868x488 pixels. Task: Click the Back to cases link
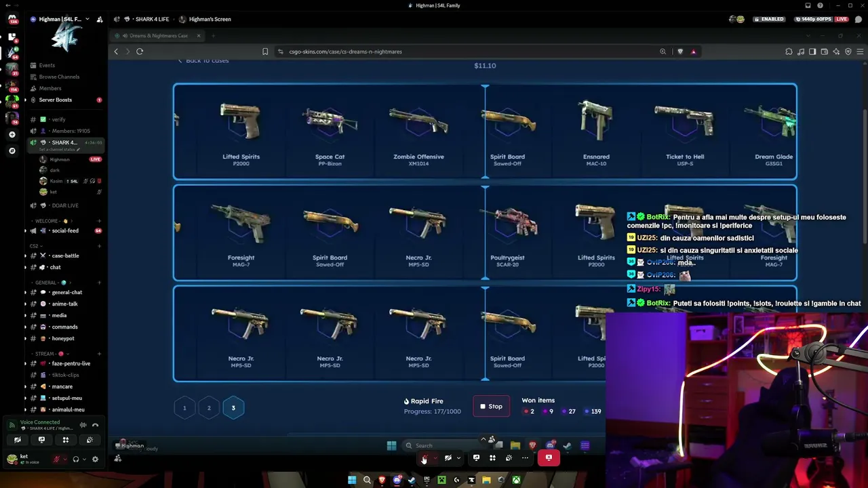click(x=203, y=60)
